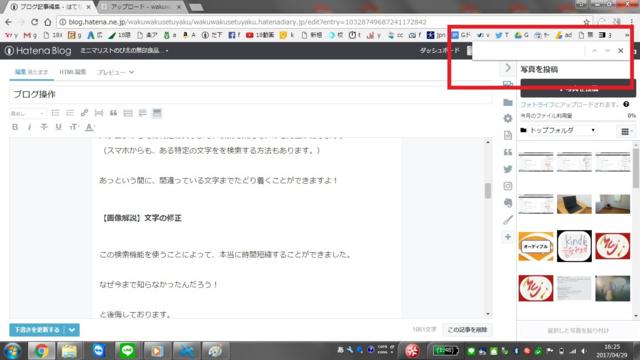Bookmark this page with the star

(586, 22)
